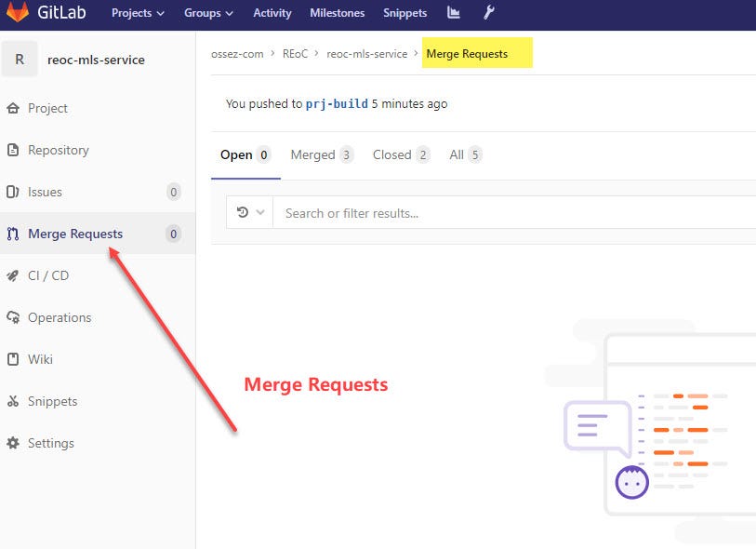Image resolution: width=756 pixels, height=549 pixels.
Task: Open the Wiki book icon in sidebar
Action: (x=14, y=359)
